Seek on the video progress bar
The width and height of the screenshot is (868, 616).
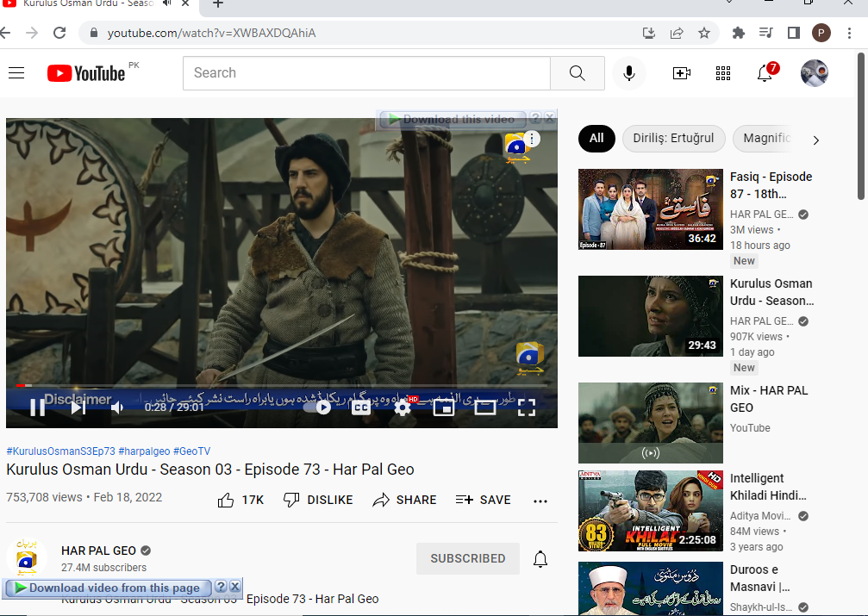point(282,385)
